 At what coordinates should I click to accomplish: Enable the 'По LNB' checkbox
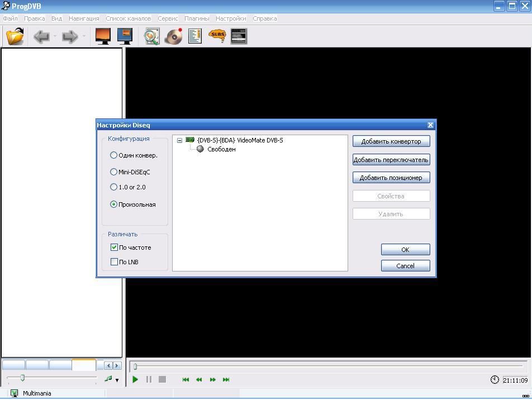[x=115, y=262]
